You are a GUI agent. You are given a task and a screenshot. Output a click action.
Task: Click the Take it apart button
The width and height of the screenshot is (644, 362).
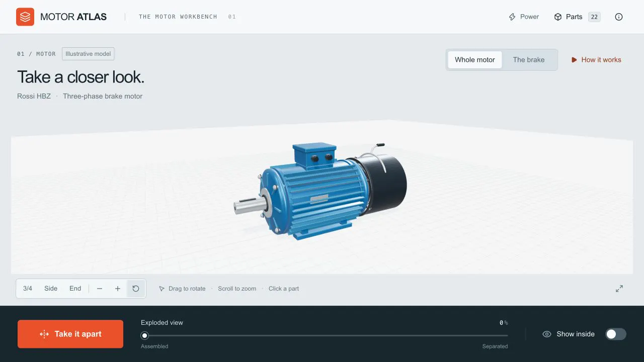[x=70, y=334]
